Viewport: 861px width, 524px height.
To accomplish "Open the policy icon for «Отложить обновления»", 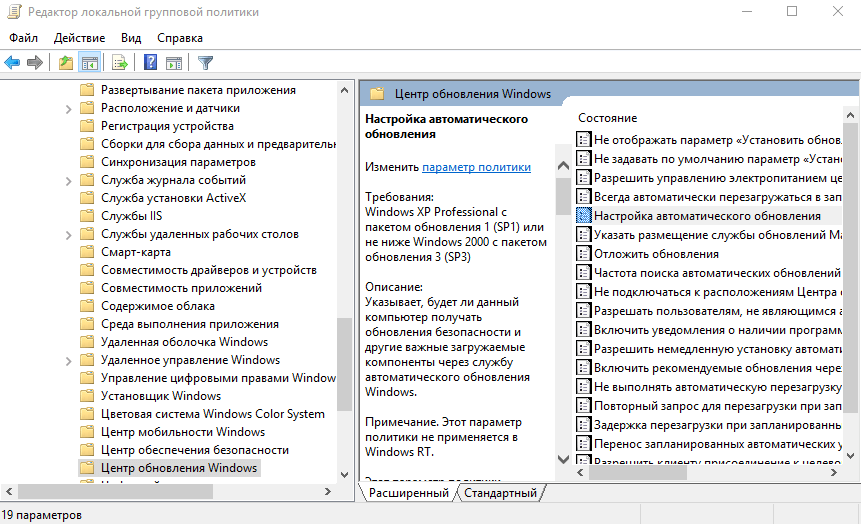I will (x=584, y=254).
